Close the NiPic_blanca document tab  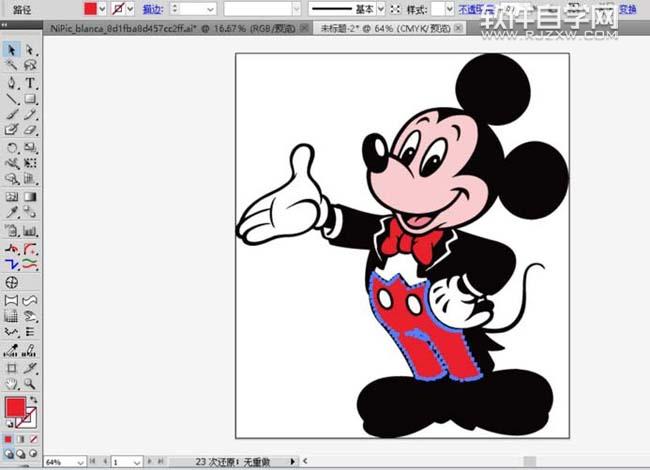[x=304, y=28]
